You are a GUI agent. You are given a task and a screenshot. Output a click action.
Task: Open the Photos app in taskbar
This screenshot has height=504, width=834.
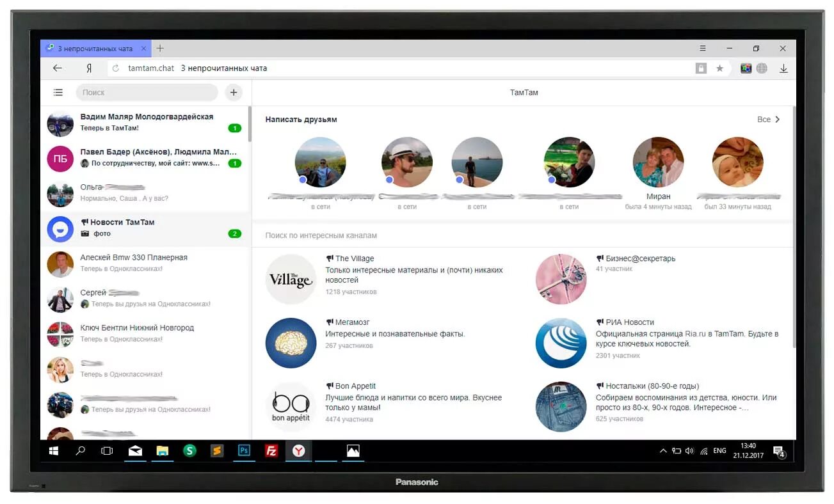click(x=353, y=451)
